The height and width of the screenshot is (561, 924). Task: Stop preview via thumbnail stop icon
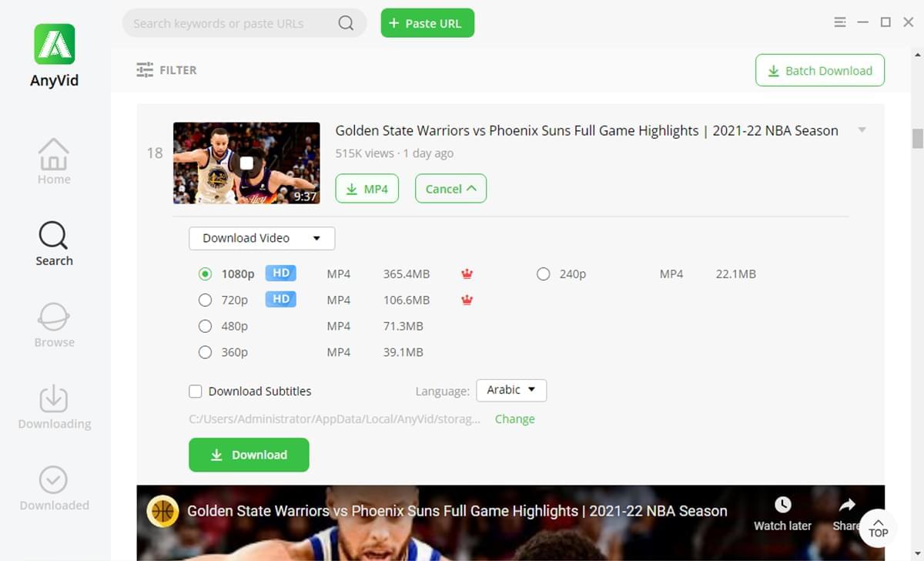pyautogui.click(x=246, y=163)
